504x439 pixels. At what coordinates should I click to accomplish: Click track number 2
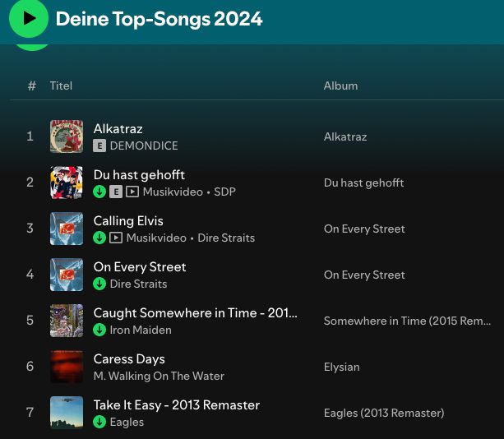click(x=30, y=183)
